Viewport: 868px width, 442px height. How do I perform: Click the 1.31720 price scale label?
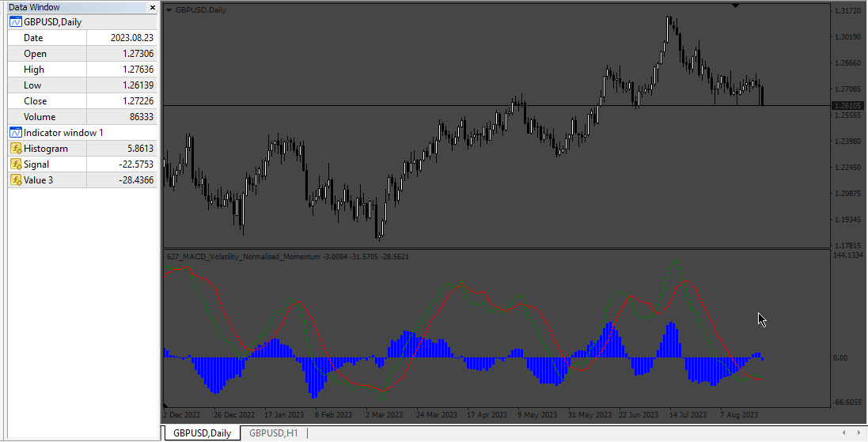tap(847, 10)
